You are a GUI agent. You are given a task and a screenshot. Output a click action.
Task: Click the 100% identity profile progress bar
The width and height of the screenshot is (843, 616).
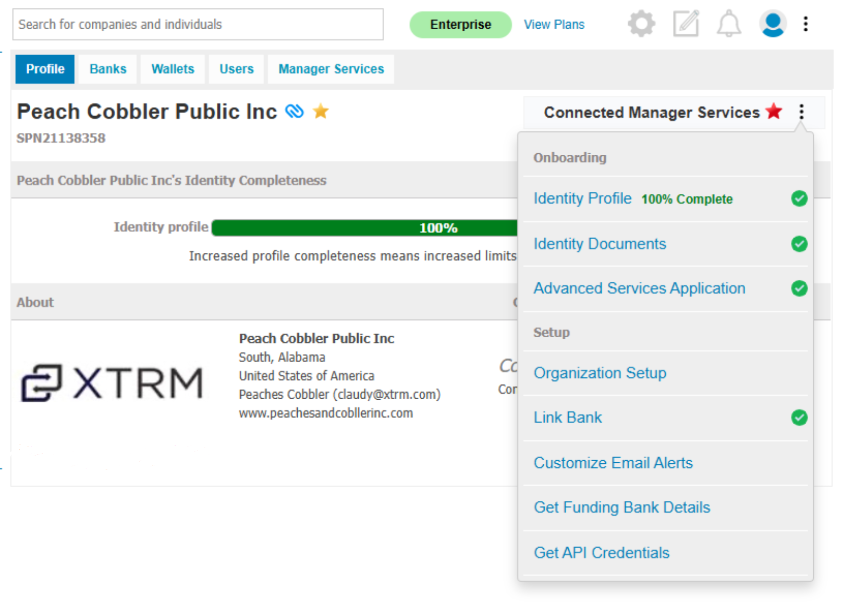[365, 228]
